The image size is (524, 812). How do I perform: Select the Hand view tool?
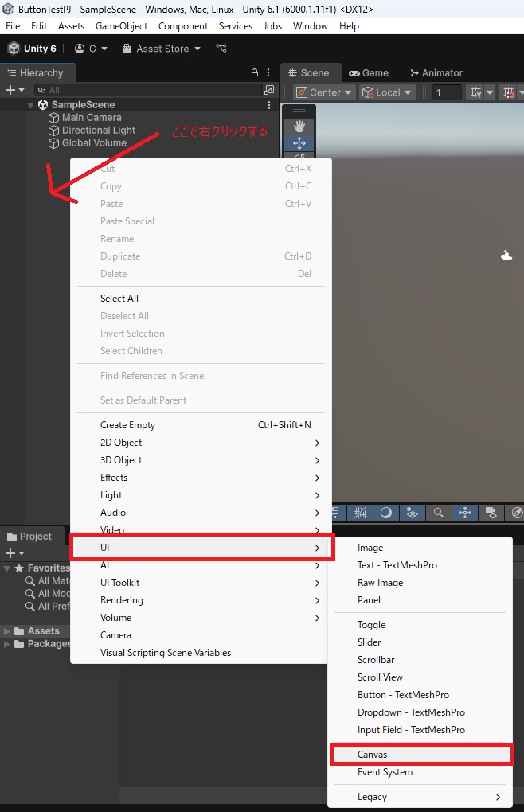point(299,126)
